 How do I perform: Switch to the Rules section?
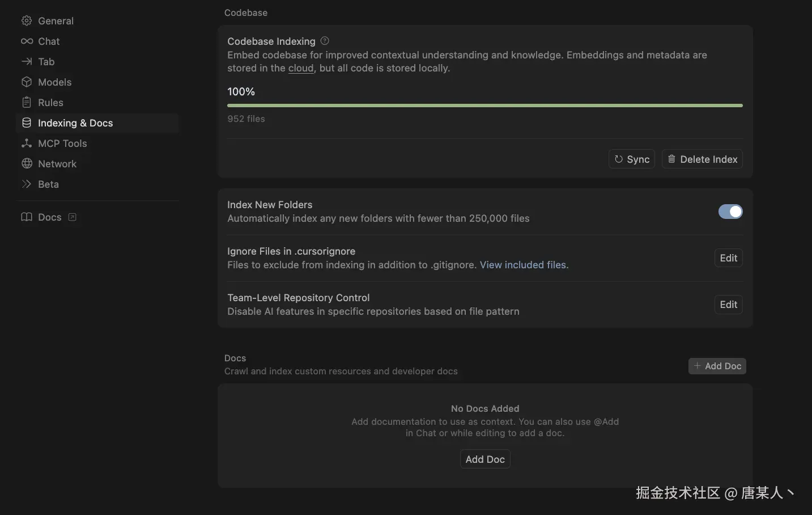97,103
